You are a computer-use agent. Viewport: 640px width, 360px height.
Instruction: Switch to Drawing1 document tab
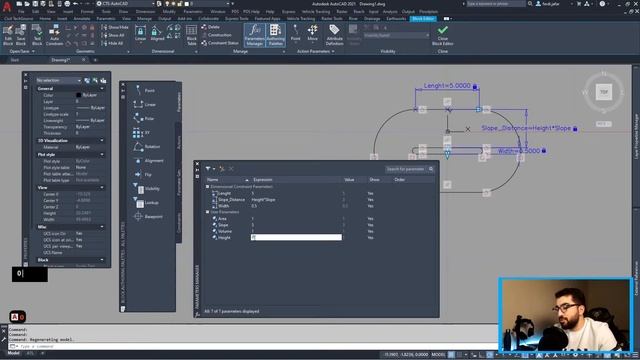tap(61, 60)
